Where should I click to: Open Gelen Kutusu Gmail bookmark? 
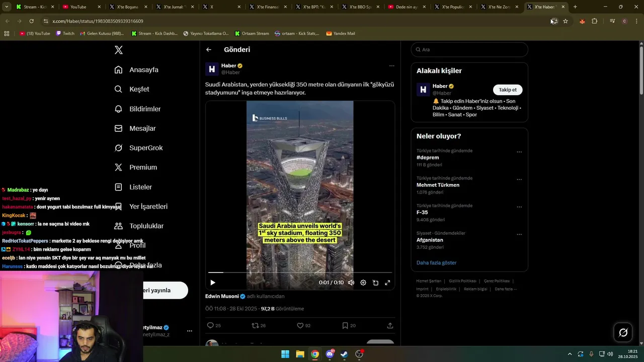point(102,34)
